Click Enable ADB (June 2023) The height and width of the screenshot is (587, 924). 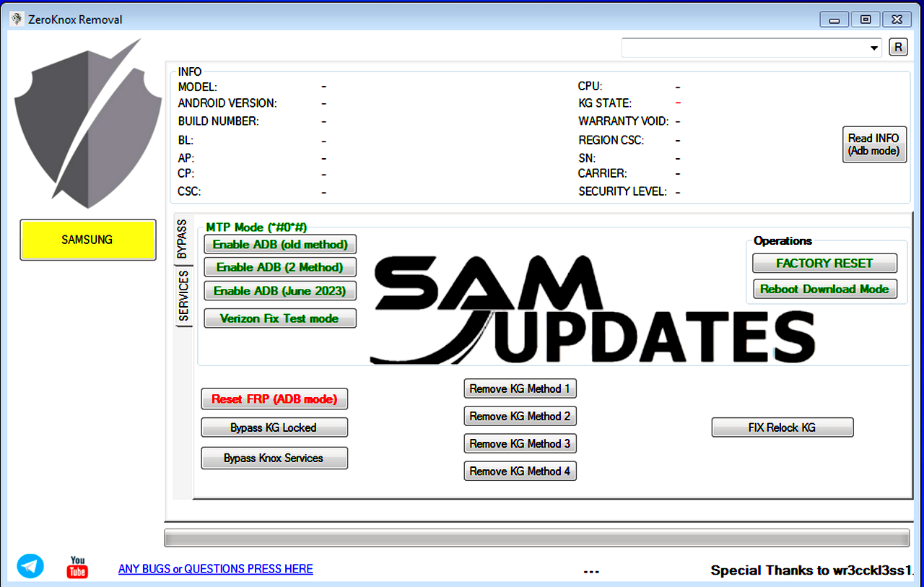(x=280, y=291)
